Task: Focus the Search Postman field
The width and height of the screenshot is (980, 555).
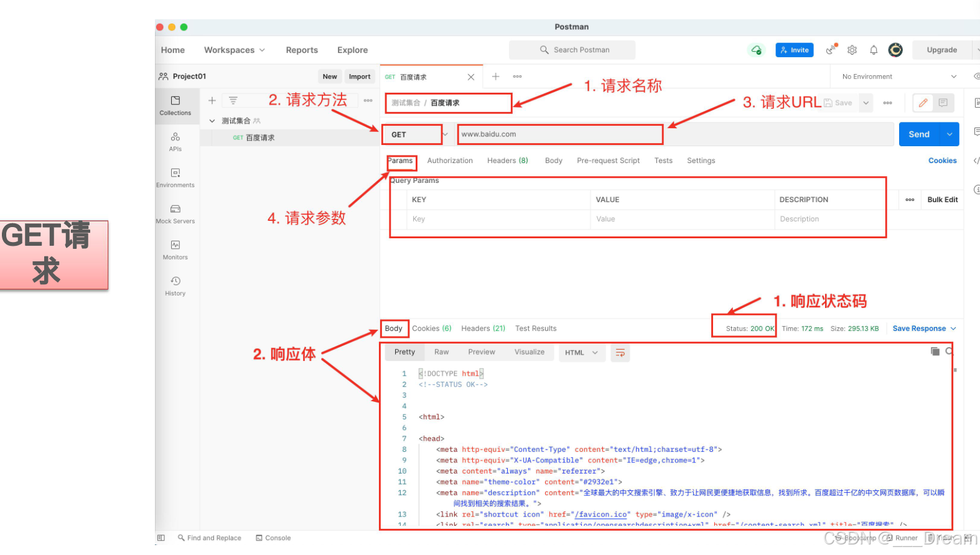Action: 572,50
